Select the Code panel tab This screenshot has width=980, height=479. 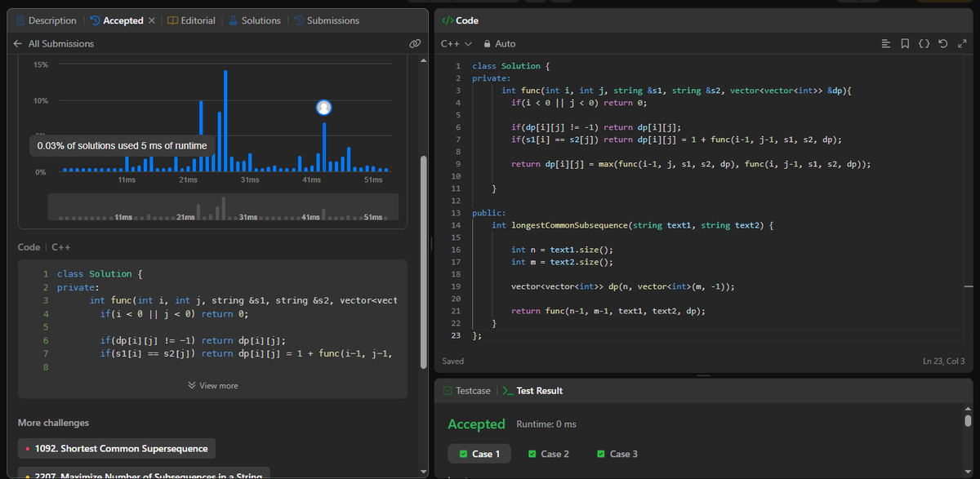tap(460, 20)
